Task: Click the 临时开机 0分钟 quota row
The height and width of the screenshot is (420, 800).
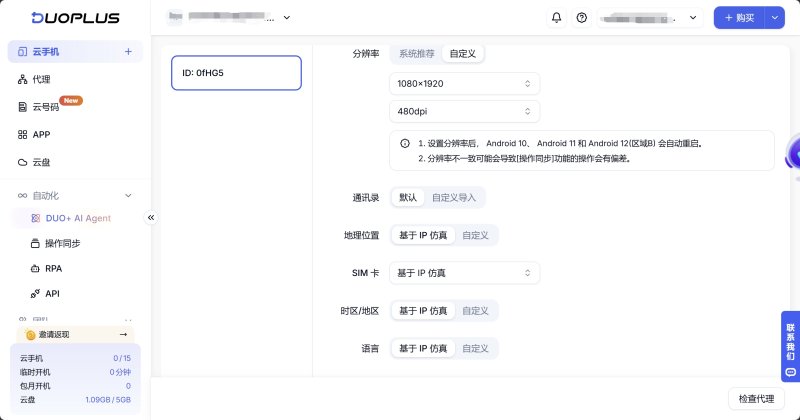Action: (x=76, y=372)
